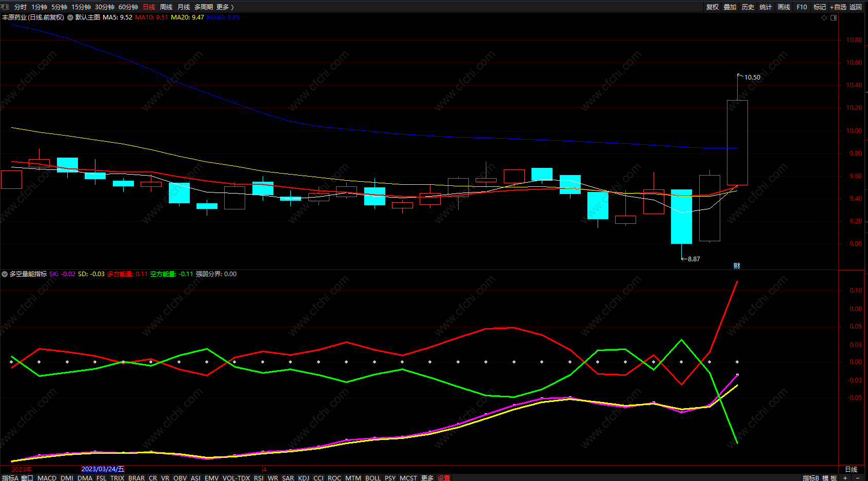Image resolution: width=868 pixels, height=481 pixels.
Task: Activate 画线 drawing tools
Action: [x=784, y=7]
